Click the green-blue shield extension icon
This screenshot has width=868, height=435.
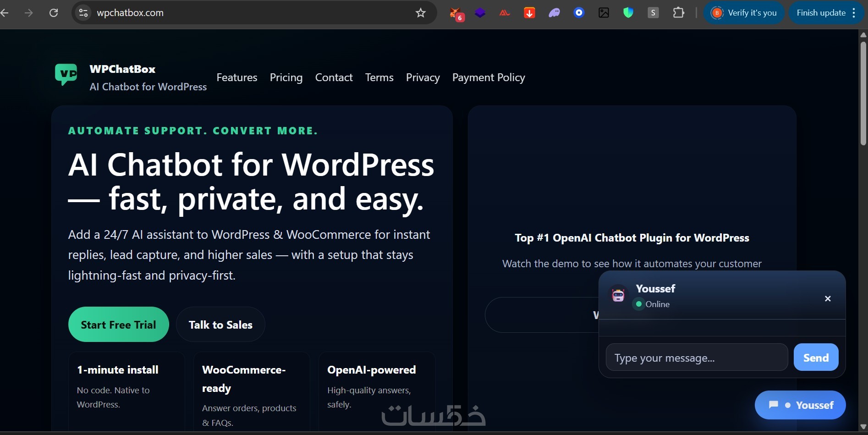pyautogui.click(x=628, y=13)
